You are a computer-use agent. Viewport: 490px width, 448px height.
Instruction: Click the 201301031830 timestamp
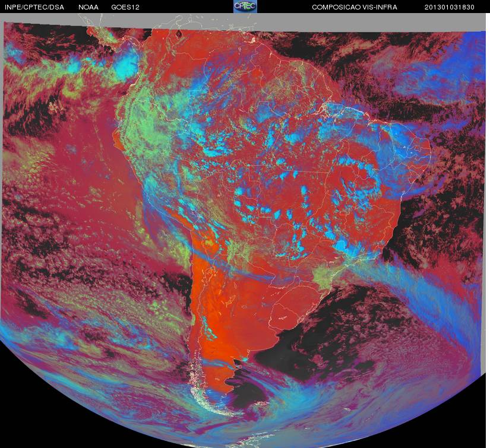coord(450,7)
